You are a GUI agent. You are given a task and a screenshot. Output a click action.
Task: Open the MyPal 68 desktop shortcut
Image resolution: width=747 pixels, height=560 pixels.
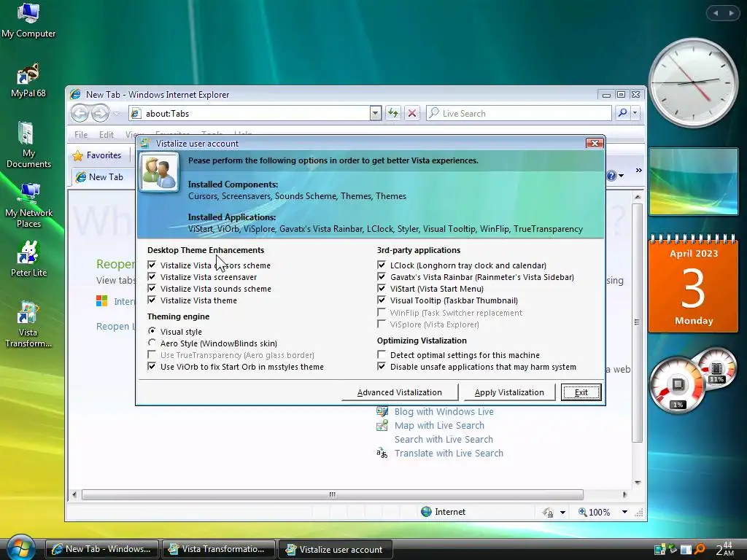[x=28, y=81]
